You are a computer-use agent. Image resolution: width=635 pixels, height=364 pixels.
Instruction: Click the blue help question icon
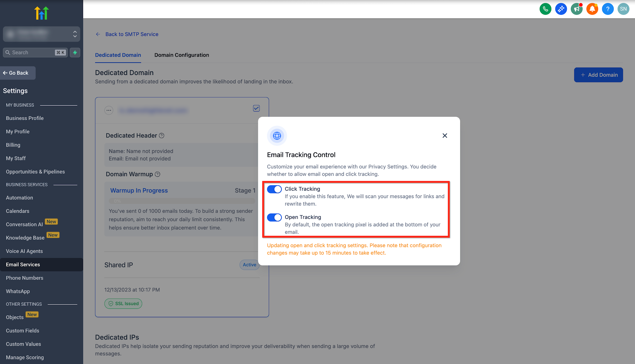[608, 9]
